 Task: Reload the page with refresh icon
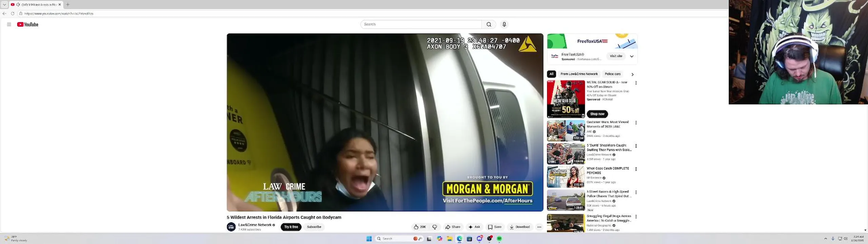coord(13,14)
